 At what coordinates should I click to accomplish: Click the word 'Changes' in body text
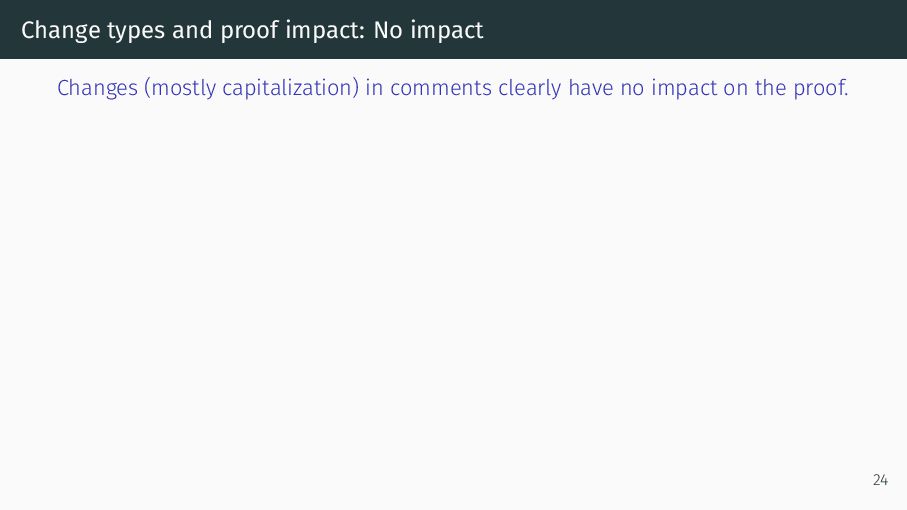[97, 88]
